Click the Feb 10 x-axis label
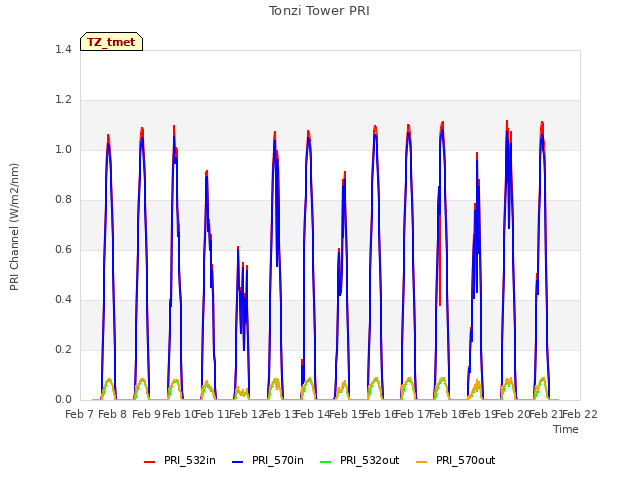 [180, 415]
